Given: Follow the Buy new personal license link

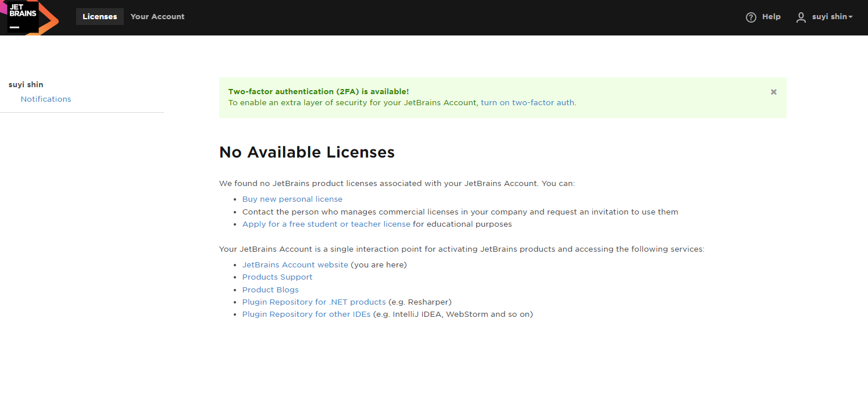Looking at the screenshot, I should coord(292,199).
